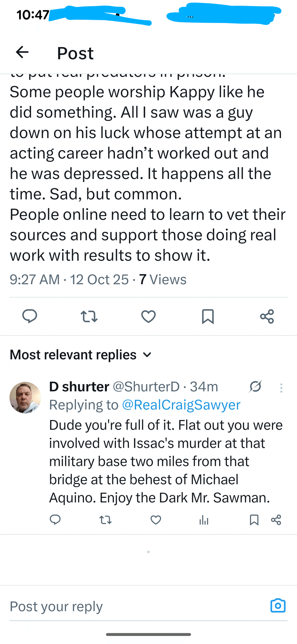Reply to D shurter's comment
The image size is (297, 644).
coord(55,520)
